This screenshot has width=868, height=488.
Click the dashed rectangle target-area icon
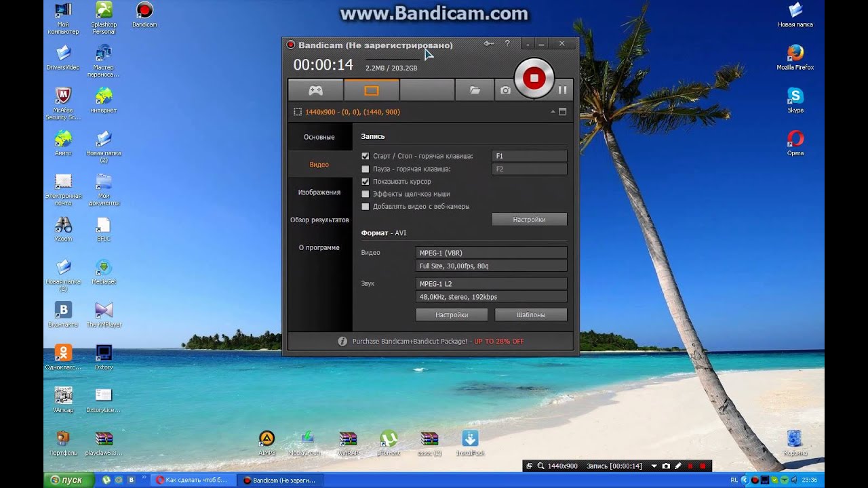click(297, 112)
